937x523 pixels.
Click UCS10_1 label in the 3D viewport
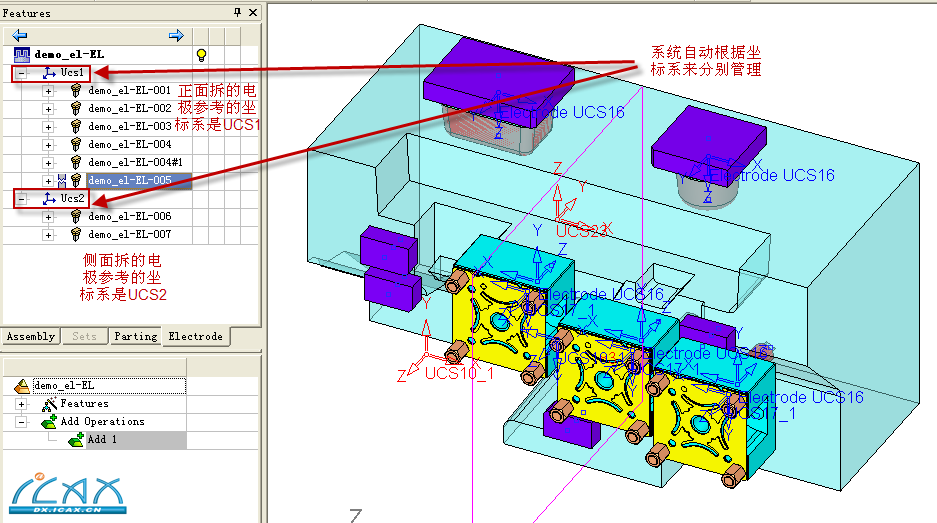coord(459,374)
